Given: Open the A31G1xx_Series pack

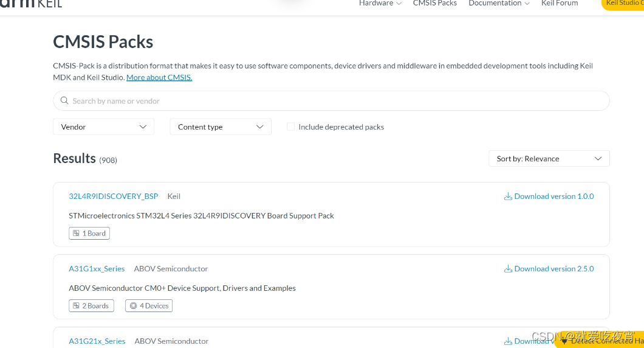Looking at the screenshot, I should click(x=97, y=269).
